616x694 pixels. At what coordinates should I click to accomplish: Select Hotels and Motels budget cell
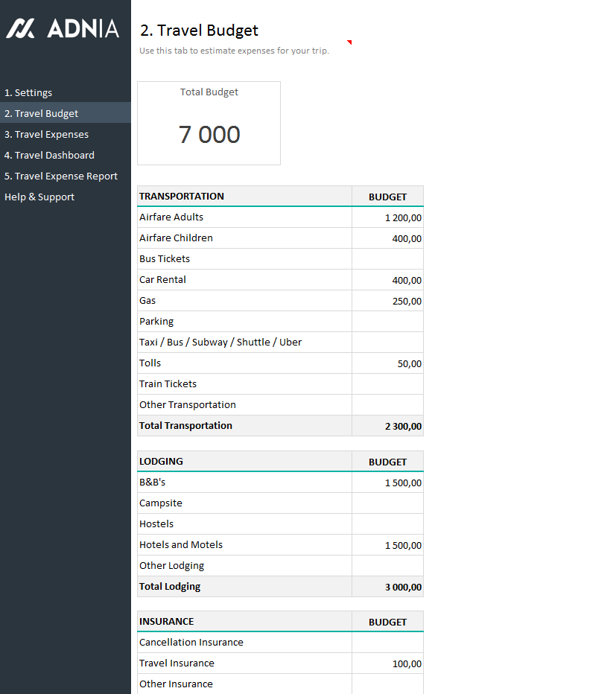tap(387, 545)
